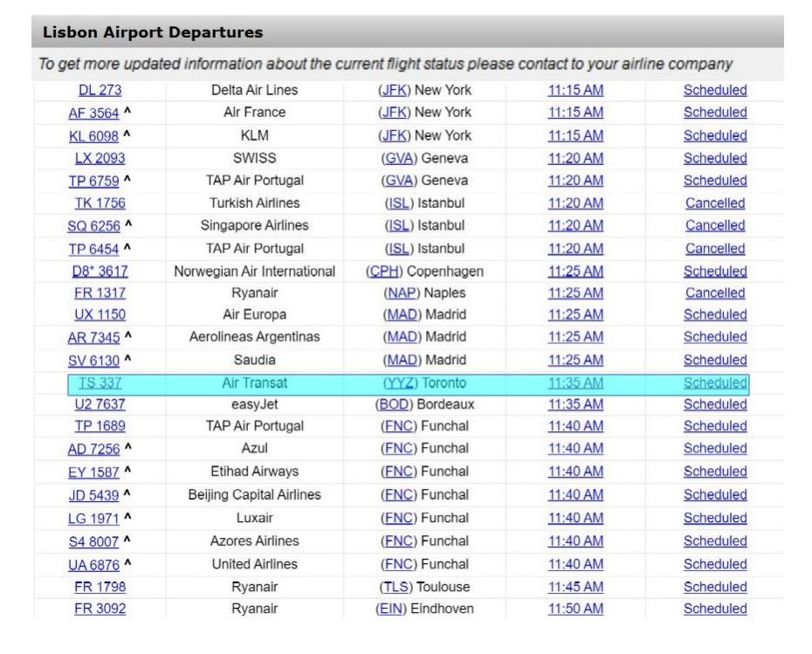This screenshot has width=812, height=654.
Task: Open flight TP 6454 link
Action: pyautogui.click(x=93, y=250)
